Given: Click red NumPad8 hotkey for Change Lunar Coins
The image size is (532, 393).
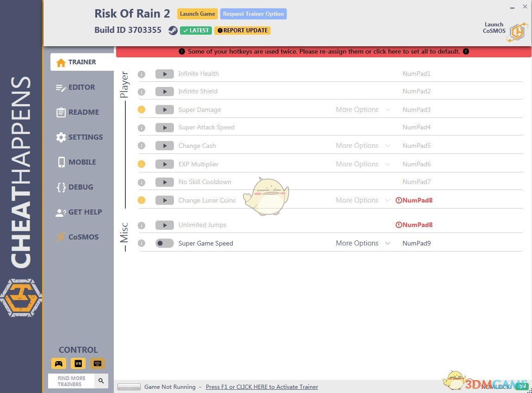Looking at the screenshot, I should (414, 200).
